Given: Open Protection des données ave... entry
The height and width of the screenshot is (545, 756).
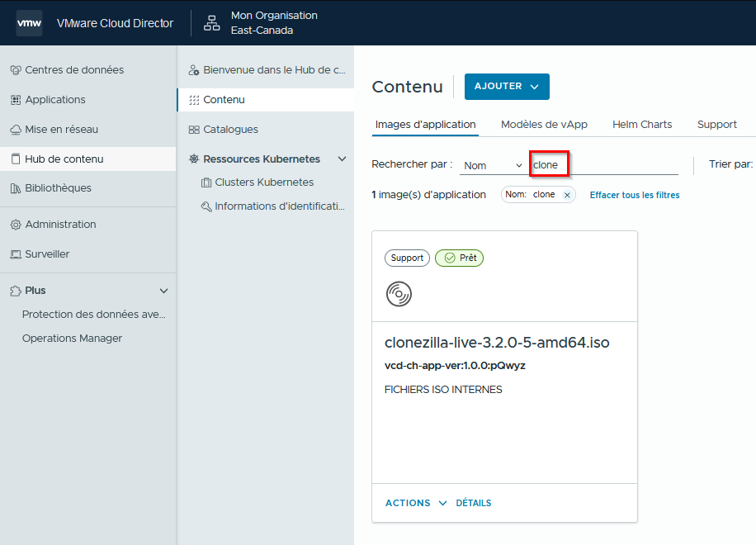Looking at the screenshot, I should pyautogui.click(x=93, y=315).
